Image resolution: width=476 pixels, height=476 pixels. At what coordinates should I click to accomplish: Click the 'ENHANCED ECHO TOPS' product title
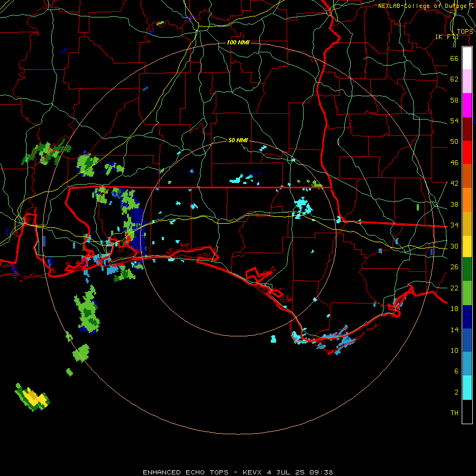[x=186, y=472]
